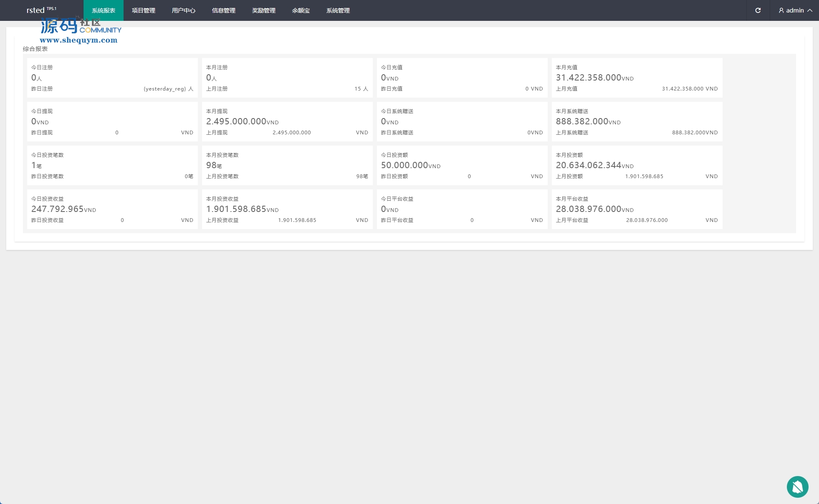Click the 今日投资收益 247.792.965 card
The width and height of the screenshot is (819, 504).
pos(112,209)
